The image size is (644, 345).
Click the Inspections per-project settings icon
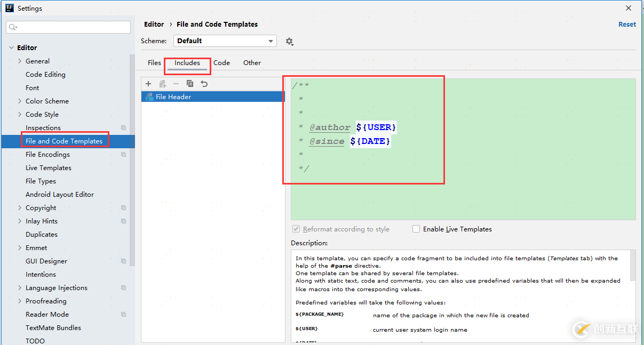tap(123, 128)
